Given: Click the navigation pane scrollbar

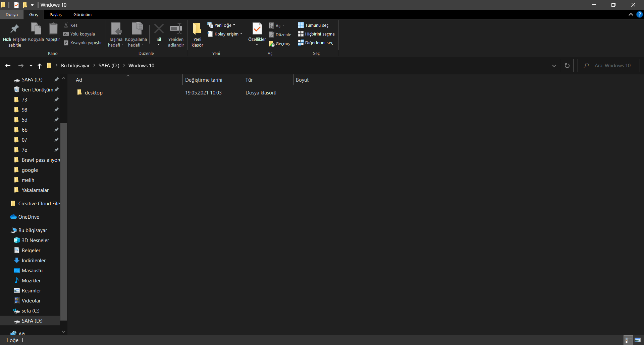Looking at the screenshot, I should coord(64,221).
